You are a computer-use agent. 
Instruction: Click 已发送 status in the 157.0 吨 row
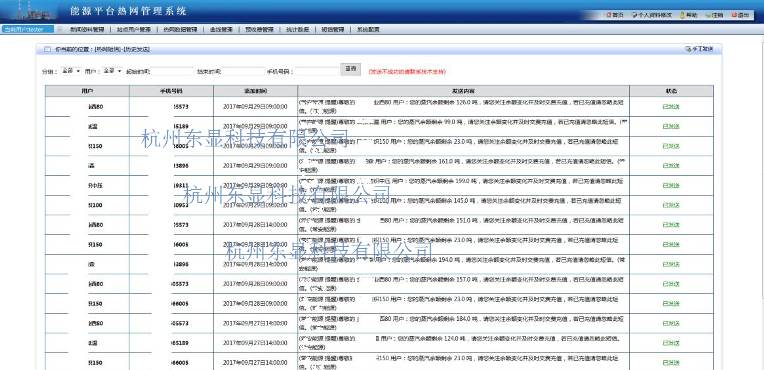(671, 284)
